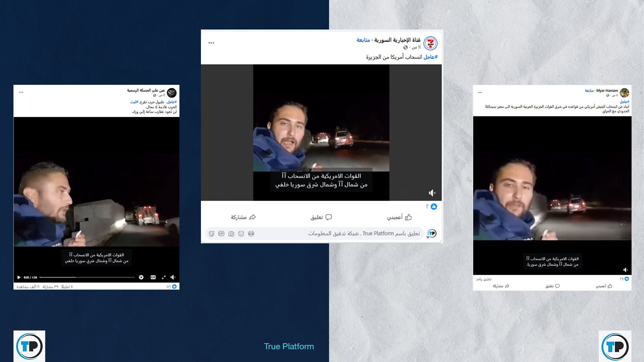Toggle closed captions on the left video

(153, 278)
